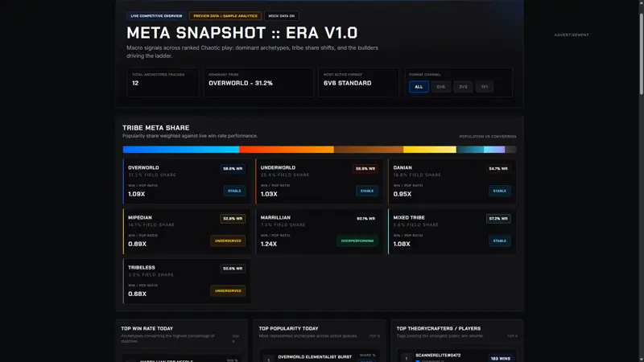This screenshot has height=362, width=644.
Task: Click the Advertisement label
Action: pyautogui.click(x=572, y=35)
